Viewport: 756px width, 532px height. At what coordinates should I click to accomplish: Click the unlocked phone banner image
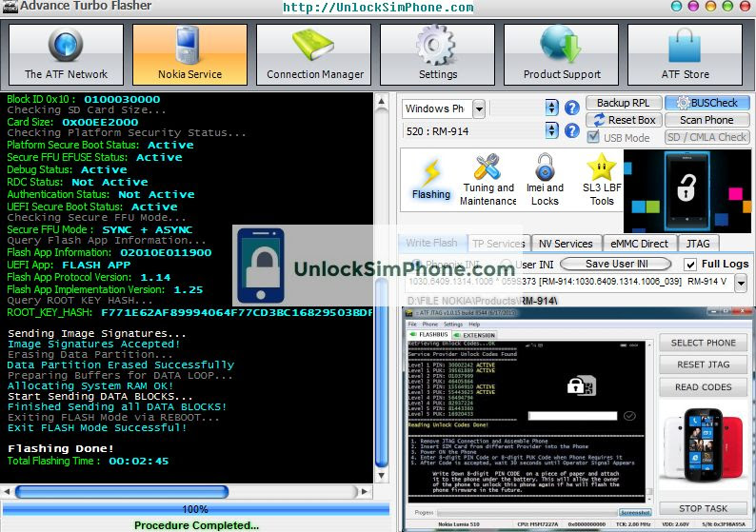point(687,191)
